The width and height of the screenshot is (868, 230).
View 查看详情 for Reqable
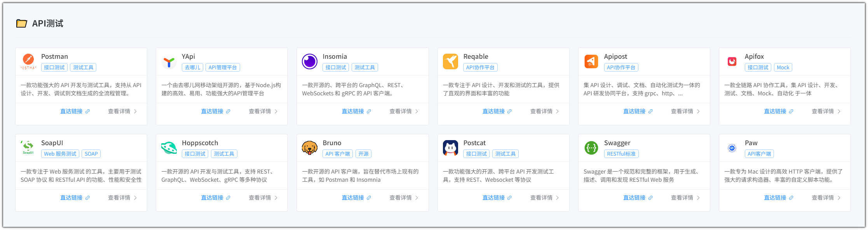(x=544, y=111)
